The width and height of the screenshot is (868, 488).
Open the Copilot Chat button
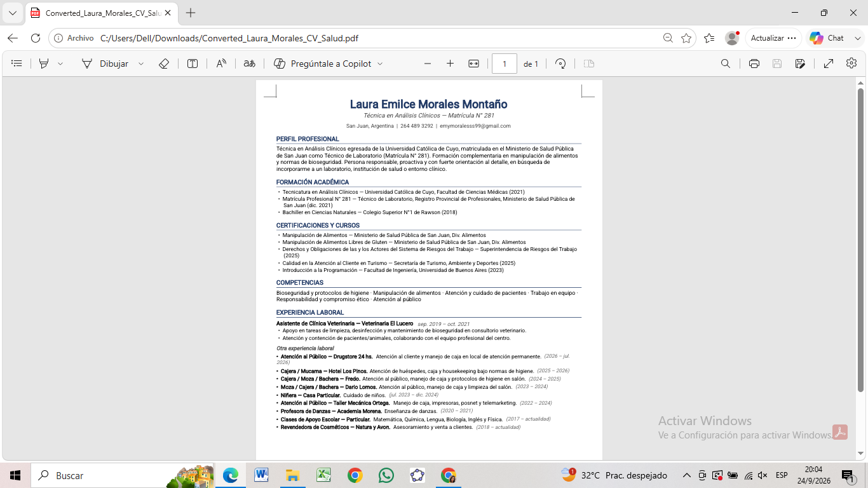(x=827, y=38)
